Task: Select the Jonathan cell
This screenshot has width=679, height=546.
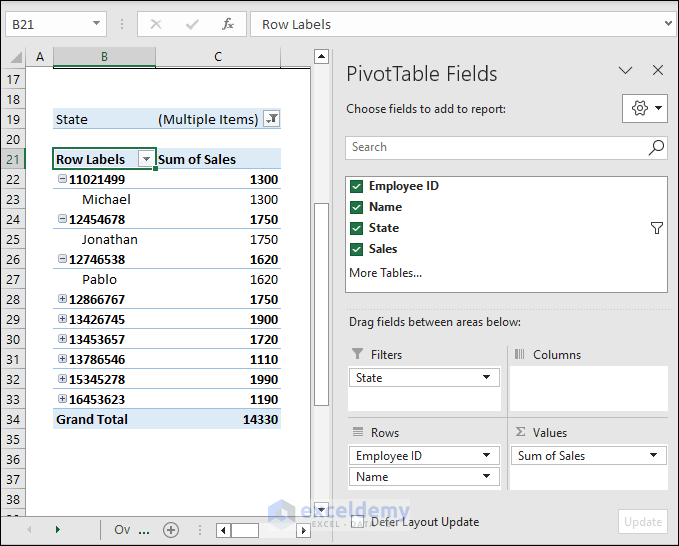Action: (x=104, y=239)
